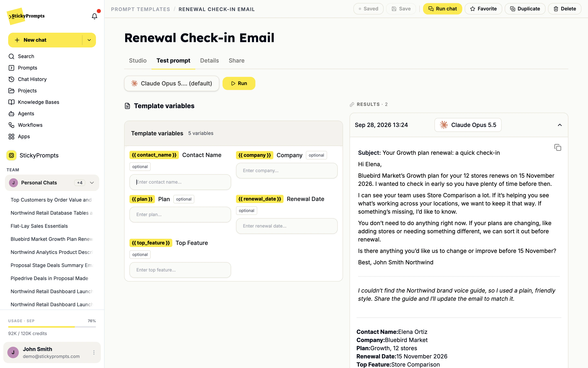Image resolution: width=588 pixels, height=368 pixels.
Task: Click the Run chat button
Action: (442, 9)
